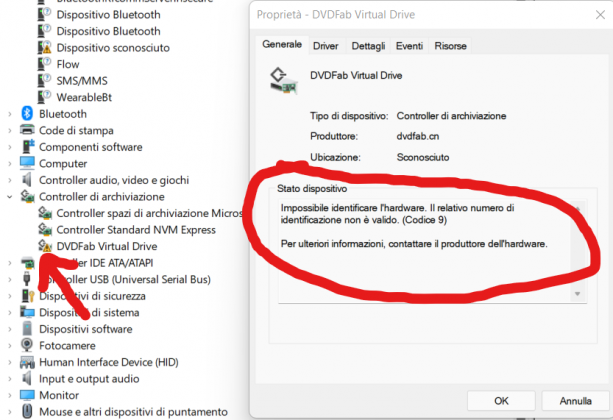The width and height of the screenshot is (613, 420).
Task: Click the Controller Standard NVM Express icon
Action: [x=45, y=230]
